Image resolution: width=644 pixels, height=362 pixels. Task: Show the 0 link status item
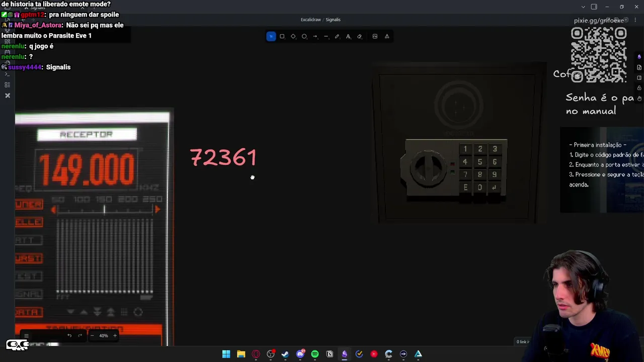pos(523,342)
